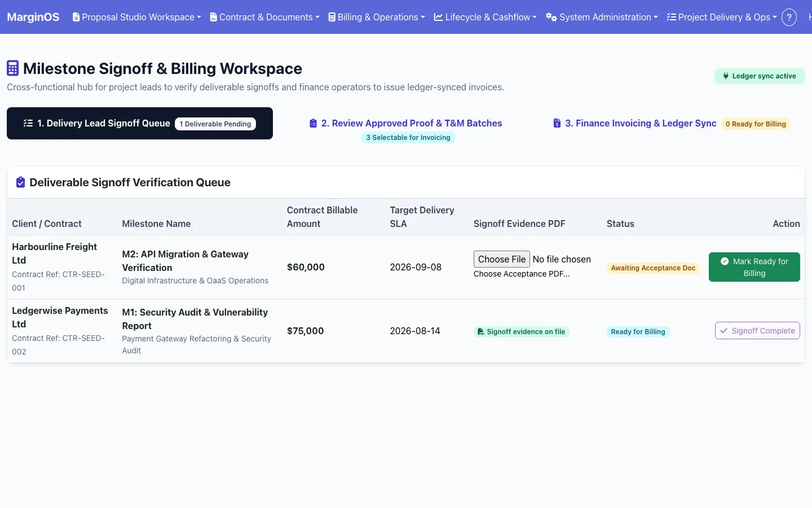Click the PDF icon in Signoff evidence badge
Image resolution: width=812 pixels, height=508 pixels.
tap(481, 332)
